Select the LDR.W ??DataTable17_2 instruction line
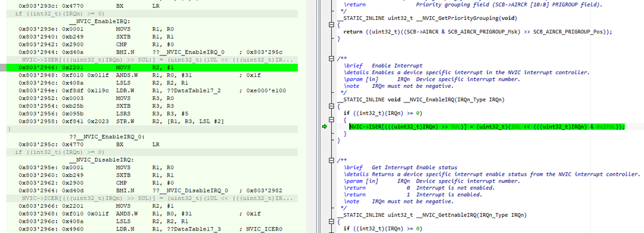Viewport: 644px width, 233px height. pyautogui.click(x=152, y=90)
